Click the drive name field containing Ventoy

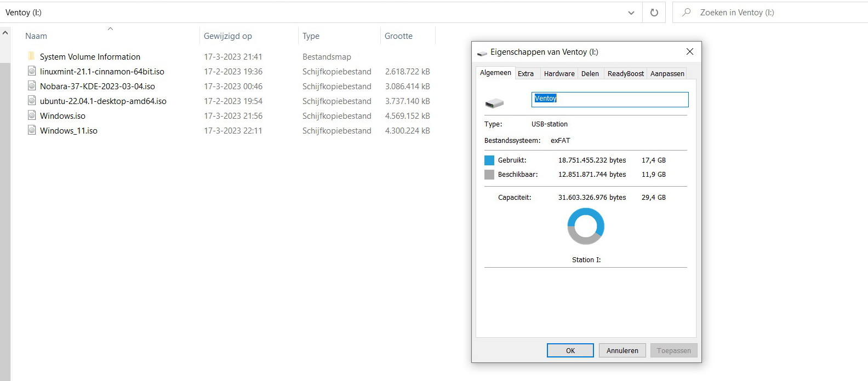(x=610, y=99)
